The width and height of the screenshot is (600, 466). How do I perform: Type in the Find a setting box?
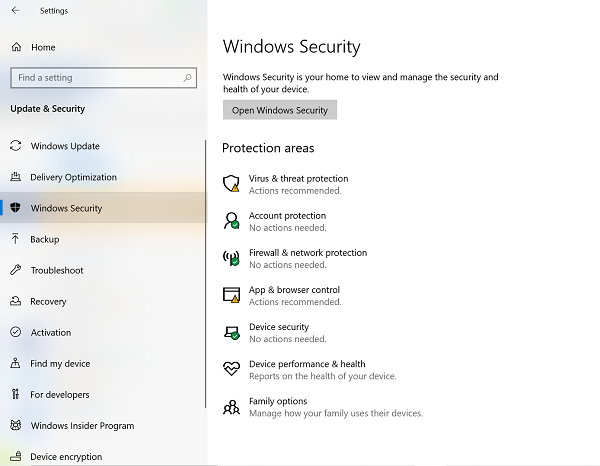(x=95, y=77)
